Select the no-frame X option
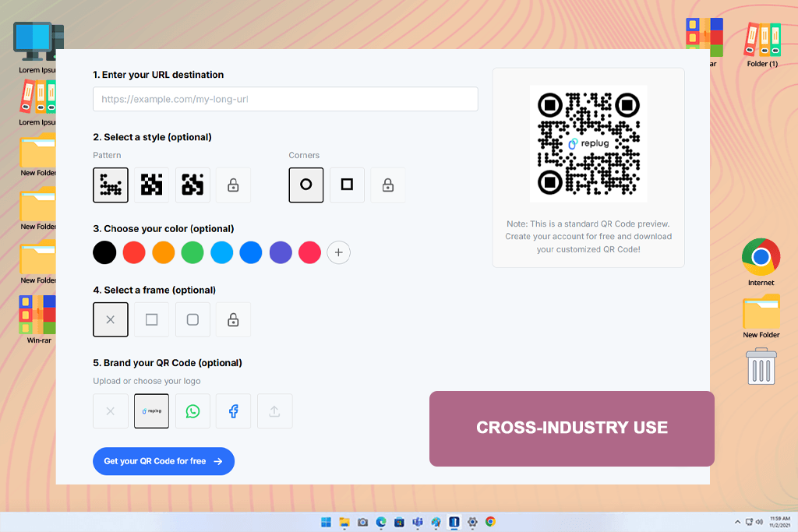Screen dimensions: 798x532 point(111,319)
